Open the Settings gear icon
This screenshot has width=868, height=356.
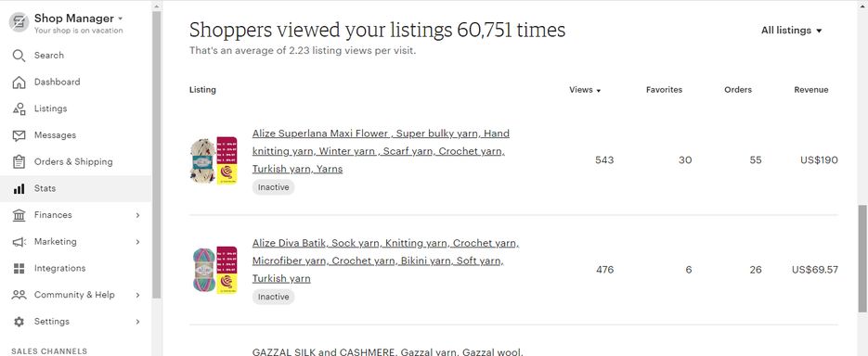coord(19,322)
